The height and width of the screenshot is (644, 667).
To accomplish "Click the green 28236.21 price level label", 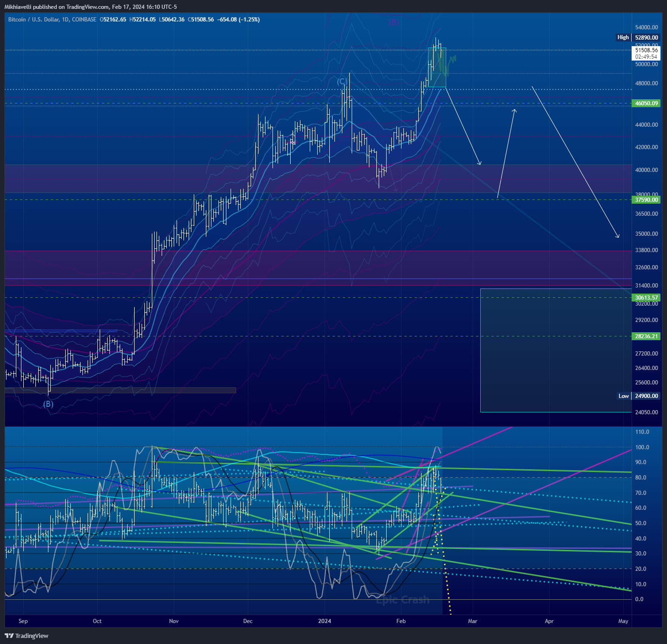I will coord(647,336).
